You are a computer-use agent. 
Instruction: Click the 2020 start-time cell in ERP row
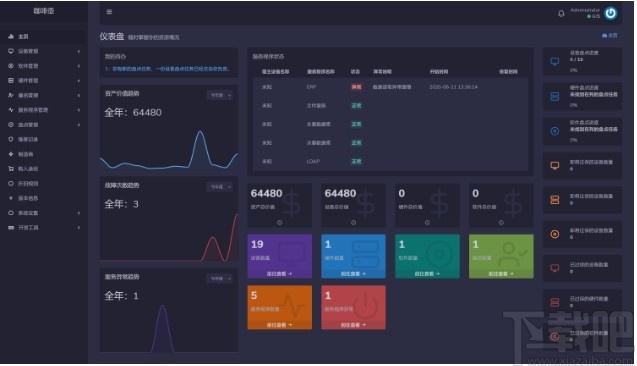pos(453,87)
